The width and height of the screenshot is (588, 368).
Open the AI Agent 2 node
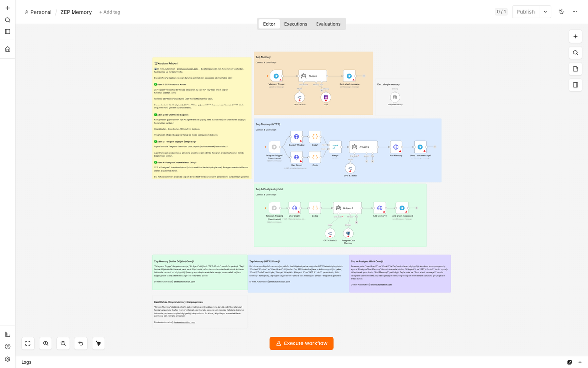(x=364, y=147)
